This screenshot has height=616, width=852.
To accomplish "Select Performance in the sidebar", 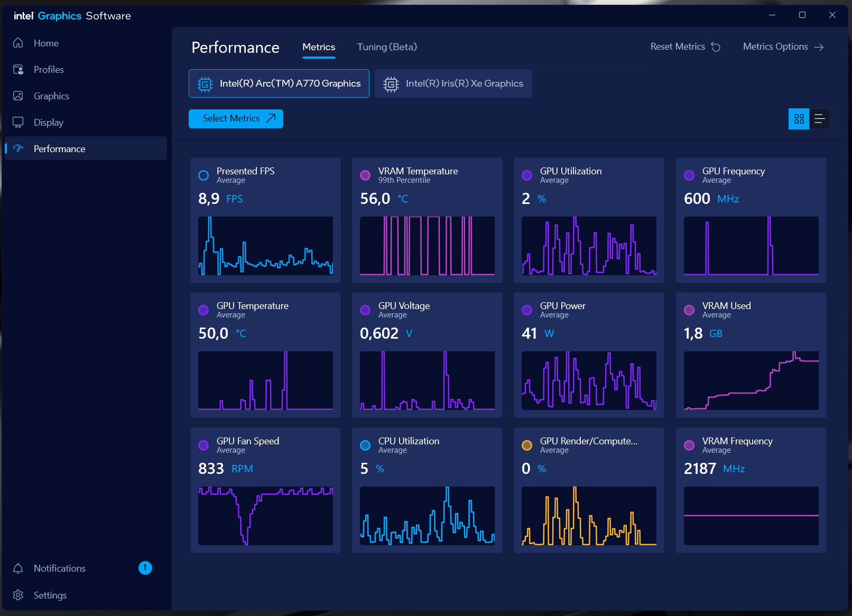I will (86, 148).
